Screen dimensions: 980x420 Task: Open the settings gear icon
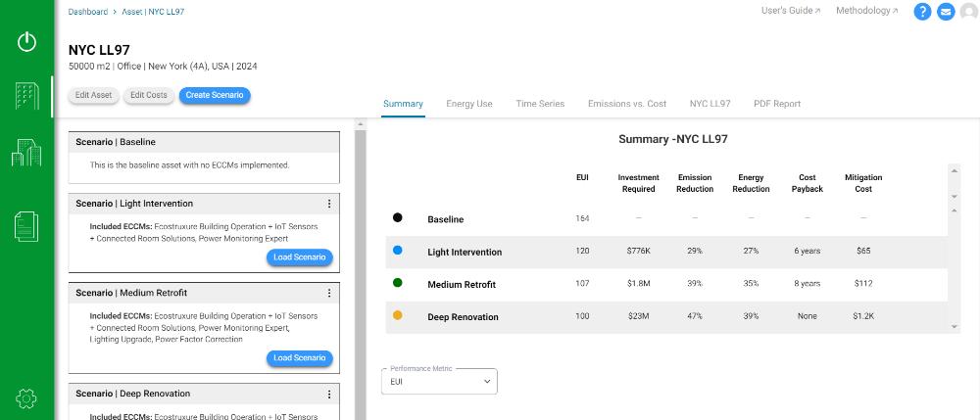tap(26, 398)
